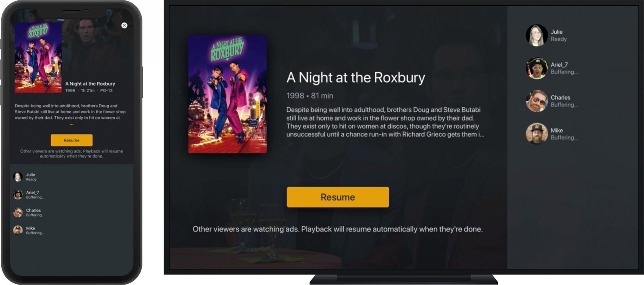Tap Julie's avatar in phone viewer list
Viewport: 644px width, 285px height.
18,177
